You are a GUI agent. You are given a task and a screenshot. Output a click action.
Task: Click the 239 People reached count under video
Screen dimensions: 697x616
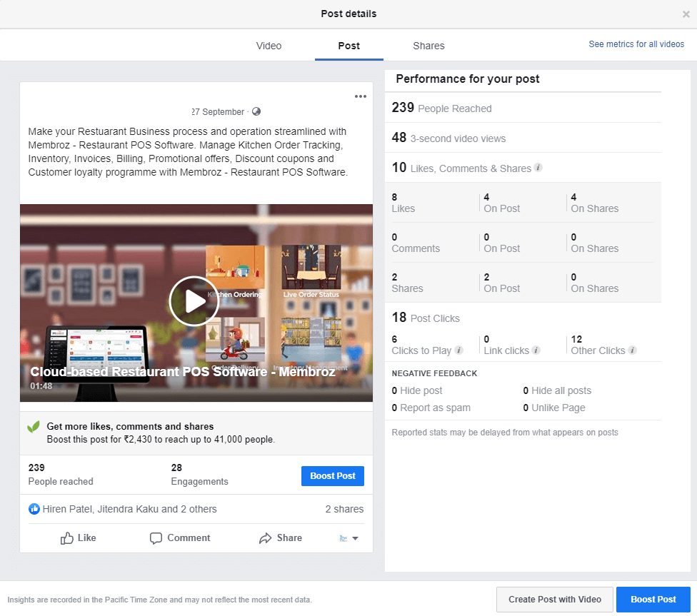coord(61,474)
